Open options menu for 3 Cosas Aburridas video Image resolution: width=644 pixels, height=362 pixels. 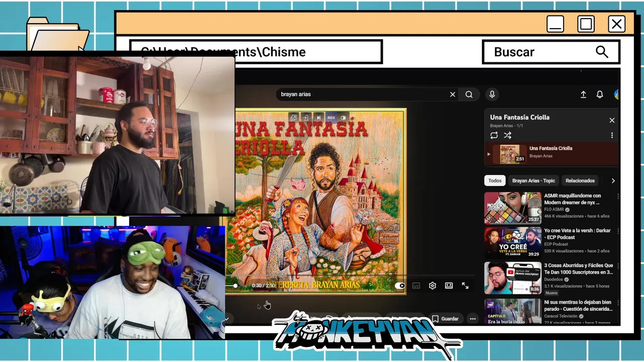[x=617, y=265]
